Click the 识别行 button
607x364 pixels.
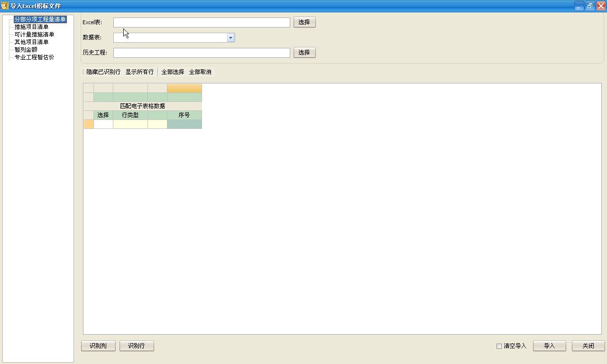pos(137,346)
